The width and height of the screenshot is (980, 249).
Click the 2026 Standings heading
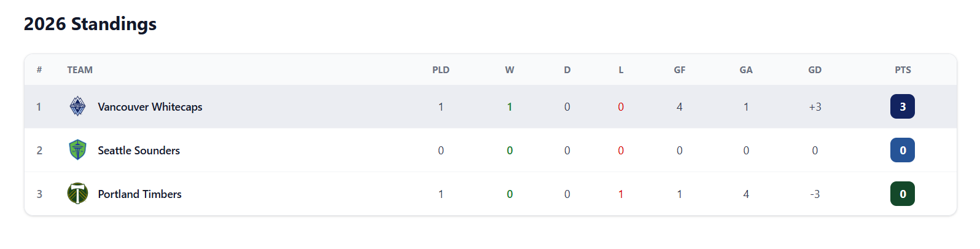(90, 24)
